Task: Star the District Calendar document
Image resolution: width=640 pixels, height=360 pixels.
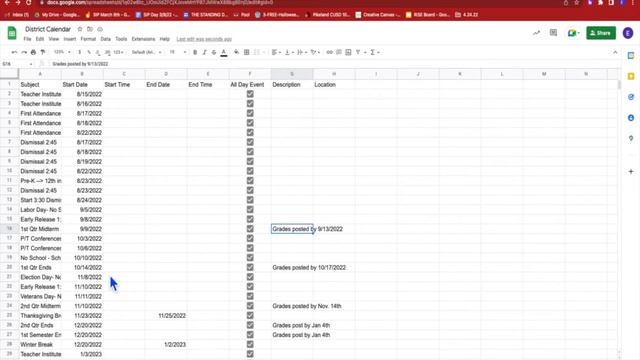Action: point(80,29)
